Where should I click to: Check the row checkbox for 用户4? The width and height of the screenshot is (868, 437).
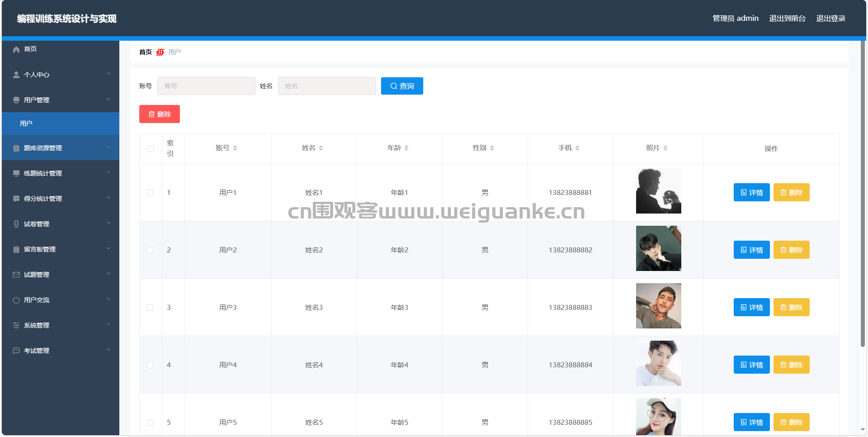click(150, 365)
